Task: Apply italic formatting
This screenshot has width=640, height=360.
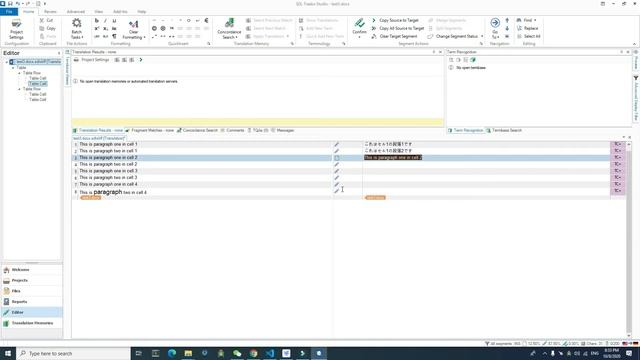Action: 105,20
